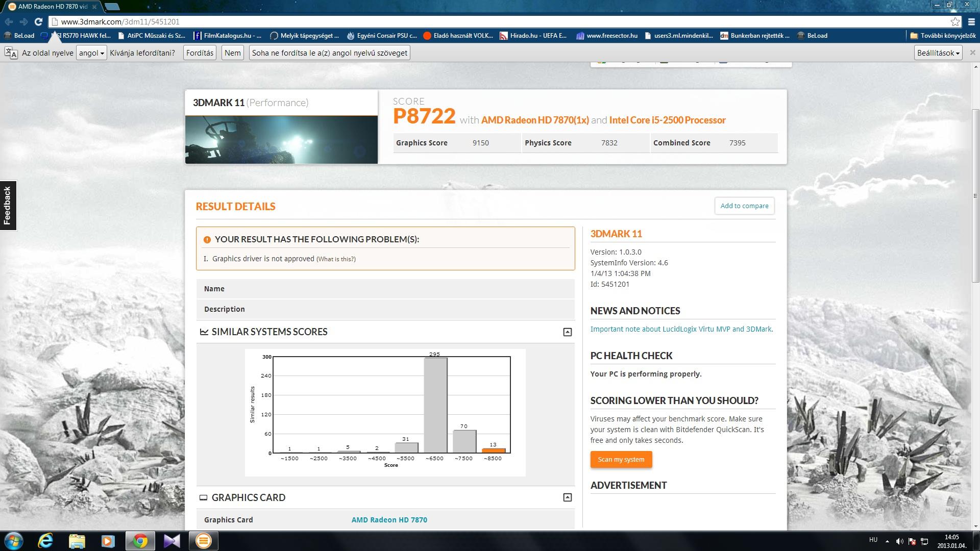
Task: Bookmark this page with the star icon
Action: [x=955, y=21]
